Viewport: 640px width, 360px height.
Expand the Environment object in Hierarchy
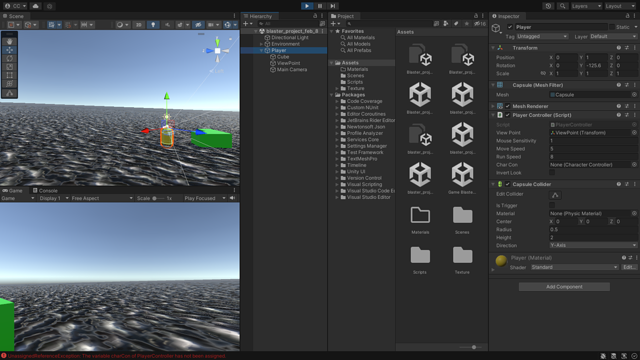click(261, 44)
